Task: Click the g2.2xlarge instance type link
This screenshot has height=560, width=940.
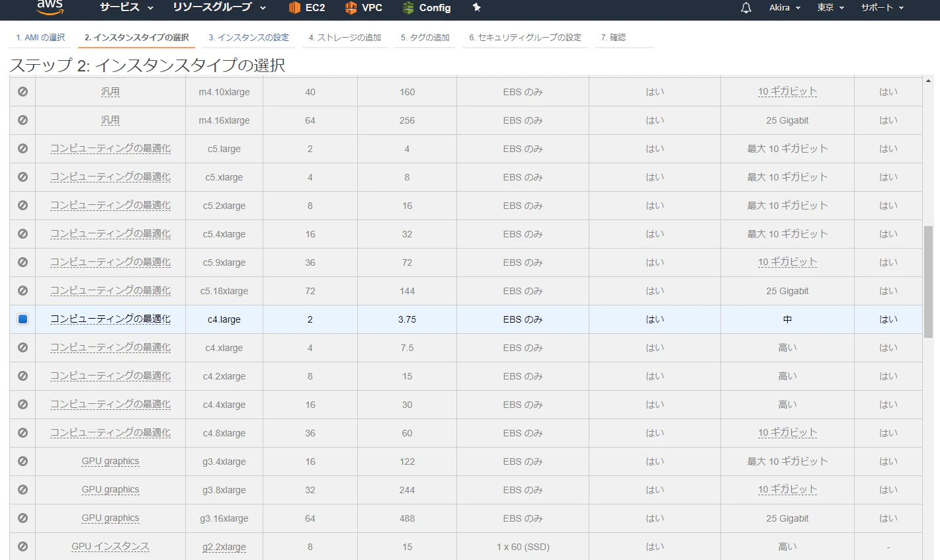Action: pyautogui.click(x=224, y=547)
